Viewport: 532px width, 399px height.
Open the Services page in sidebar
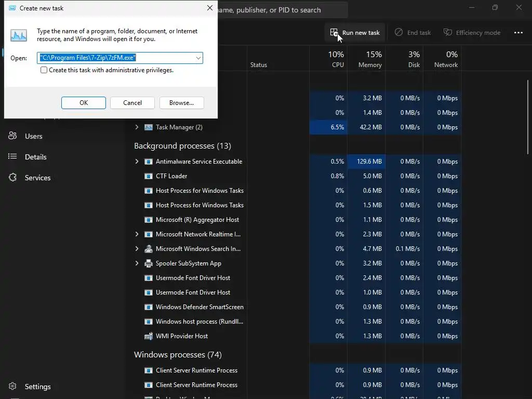pos(37,178)
